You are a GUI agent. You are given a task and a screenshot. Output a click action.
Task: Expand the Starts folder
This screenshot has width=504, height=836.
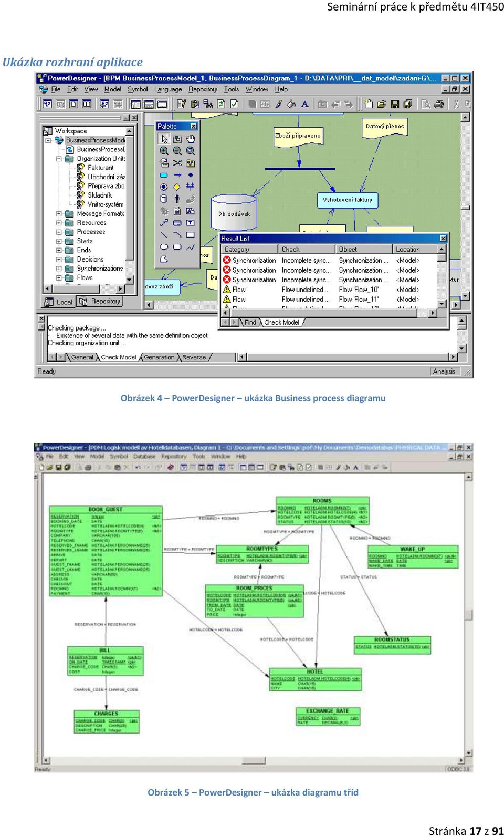point(59,241)
